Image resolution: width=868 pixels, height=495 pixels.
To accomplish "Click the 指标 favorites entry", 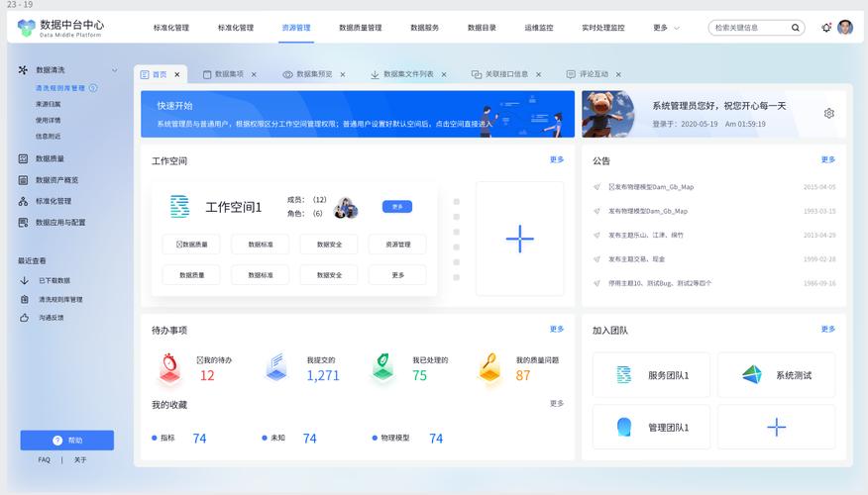I will click(x=178, y=438).
